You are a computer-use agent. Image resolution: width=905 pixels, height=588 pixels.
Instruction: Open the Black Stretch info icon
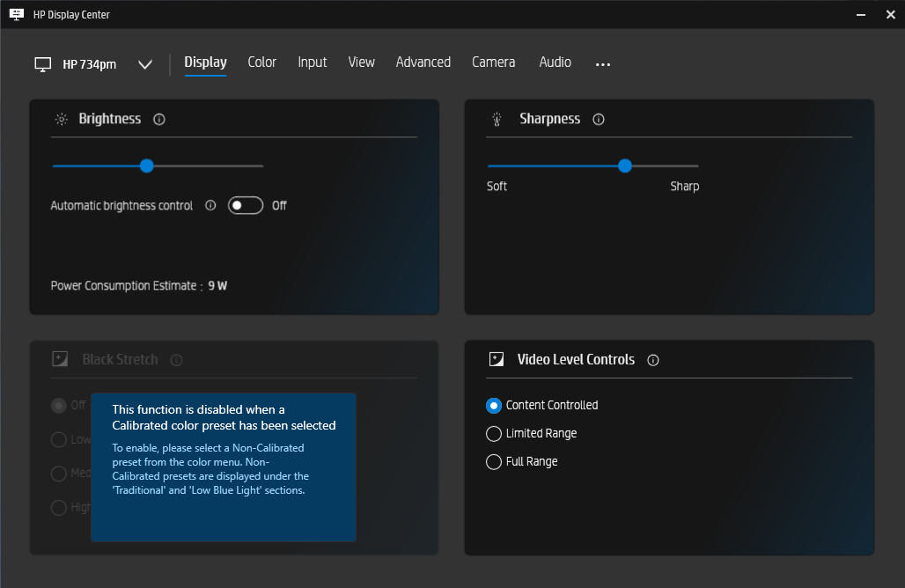[177, 360]
